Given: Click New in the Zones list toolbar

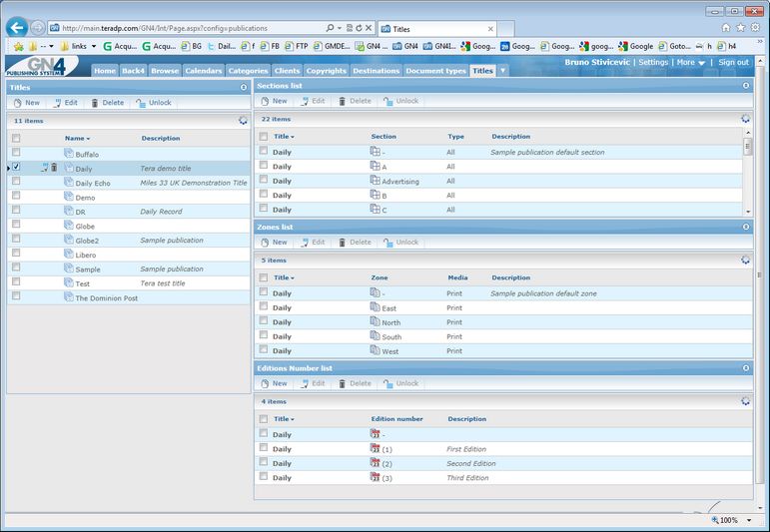Looking at the screenshot, I should click(x=274, y=242).
